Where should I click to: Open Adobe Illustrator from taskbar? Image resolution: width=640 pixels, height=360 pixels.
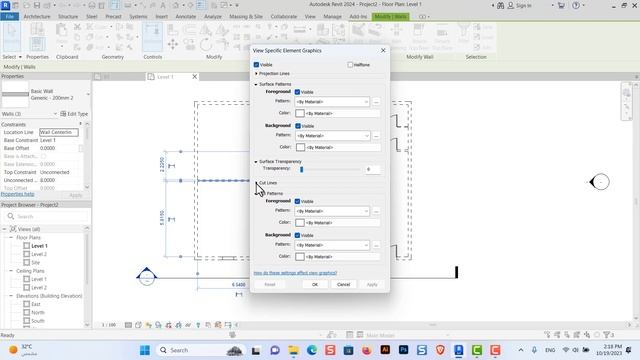(385, 350)
